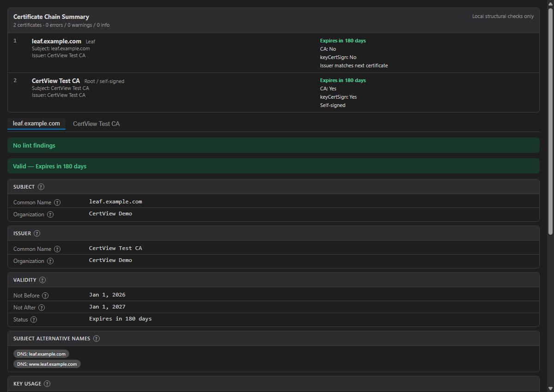This screenshot has height=392, width=554.
Task: Click Status value 'Expires in 180 days'
Action: [120, 319]
